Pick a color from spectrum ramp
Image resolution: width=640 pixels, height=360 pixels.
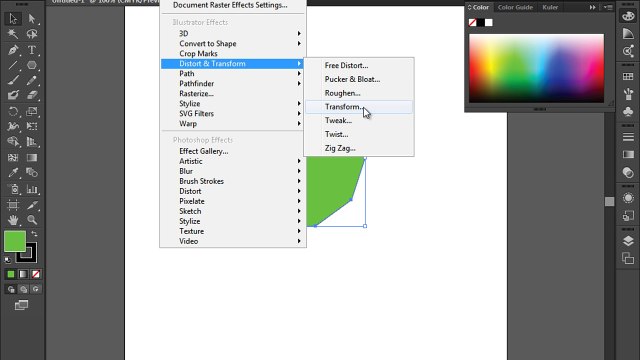(x=536, y=68)
